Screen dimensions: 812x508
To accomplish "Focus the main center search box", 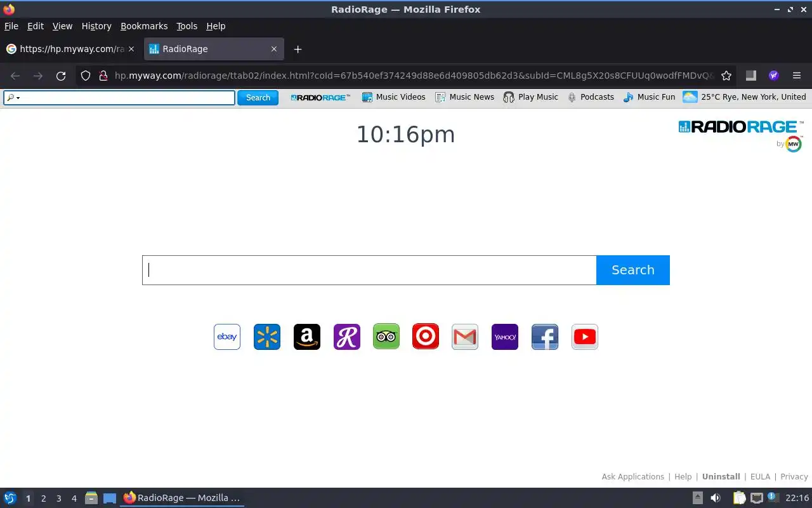I will coord(369,270).
